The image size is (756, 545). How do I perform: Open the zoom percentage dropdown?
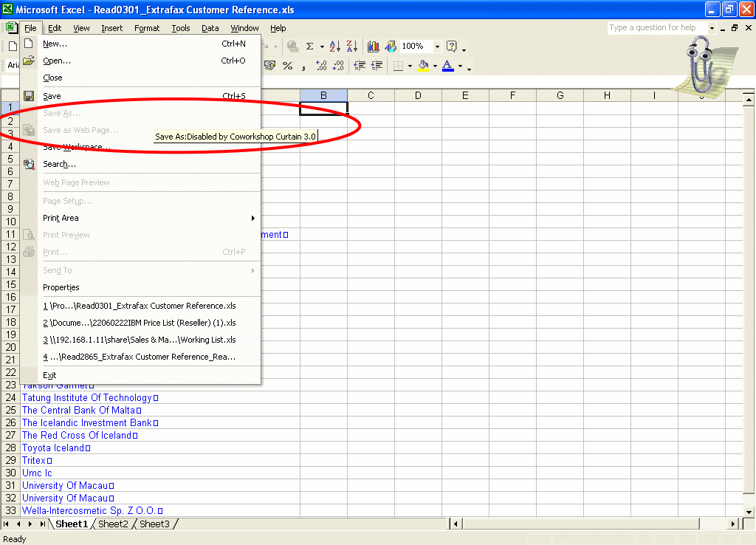point(437,47)
